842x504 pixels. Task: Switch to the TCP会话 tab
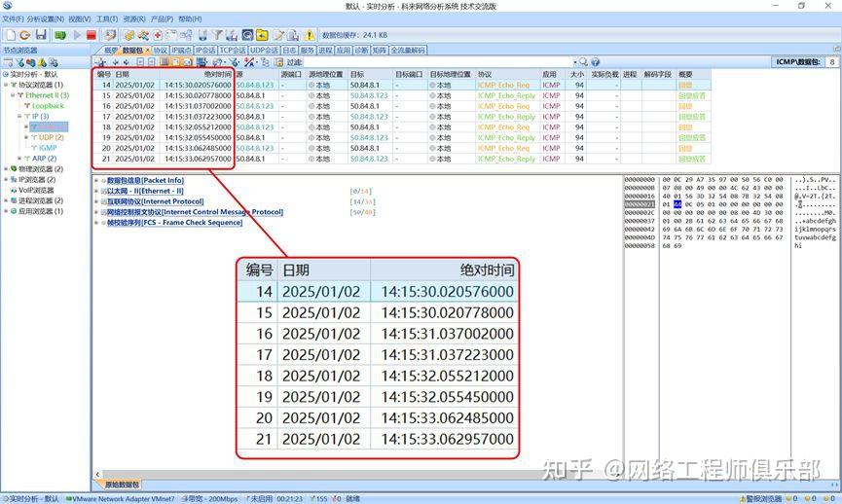[232, 50]
